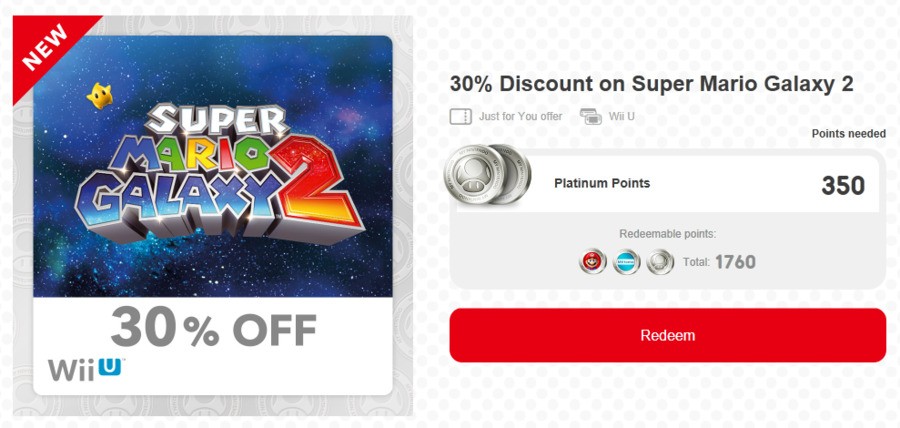Click the Platinum Points label

602,184
